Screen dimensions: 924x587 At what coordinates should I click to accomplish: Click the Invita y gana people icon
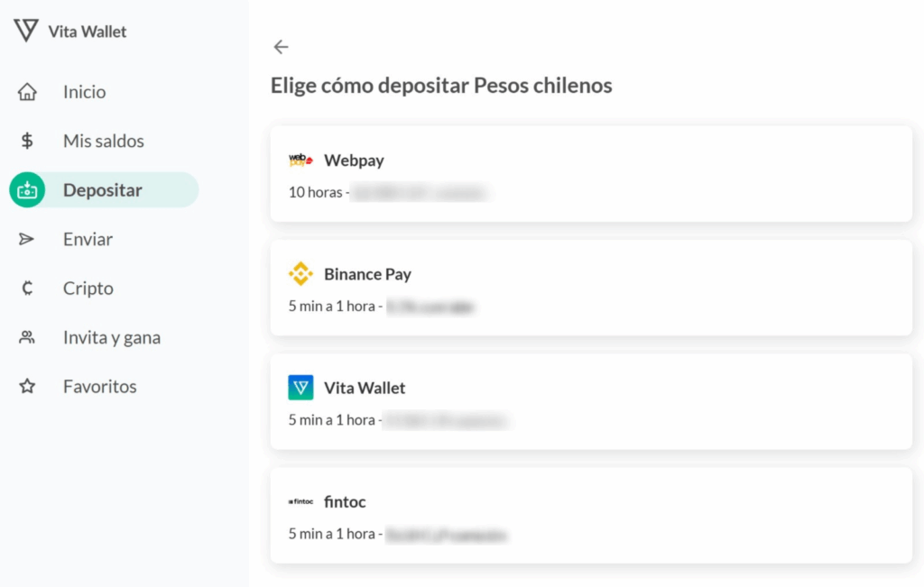coord(26,337)
